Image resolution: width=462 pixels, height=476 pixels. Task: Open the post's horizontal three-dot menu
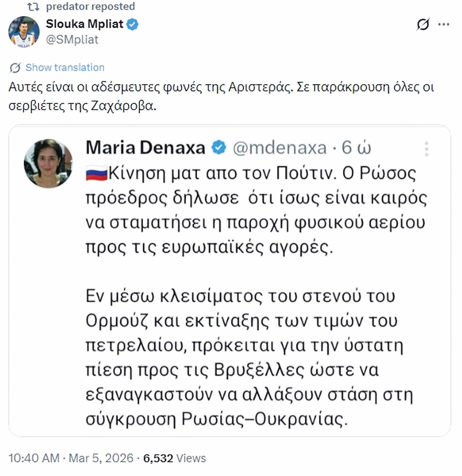(x=443, y=24)
